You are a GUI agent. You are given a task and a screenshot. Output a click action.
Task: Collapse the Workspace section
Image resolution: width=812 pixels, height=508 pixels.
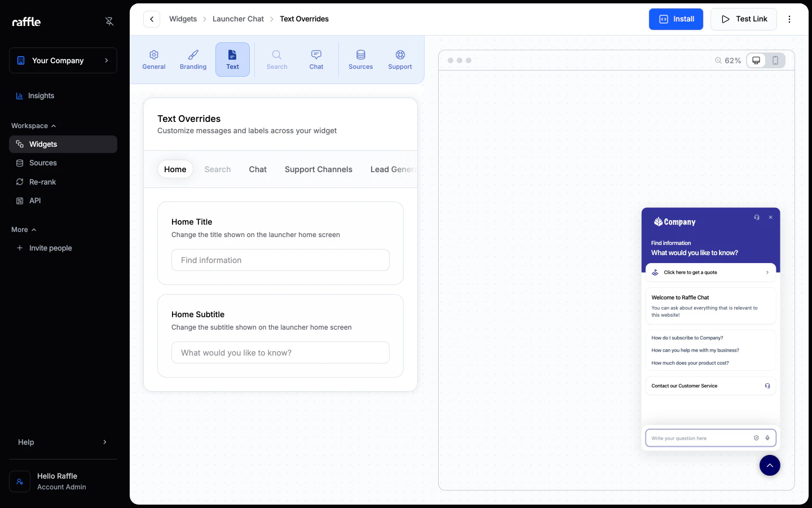pos(34,126)
